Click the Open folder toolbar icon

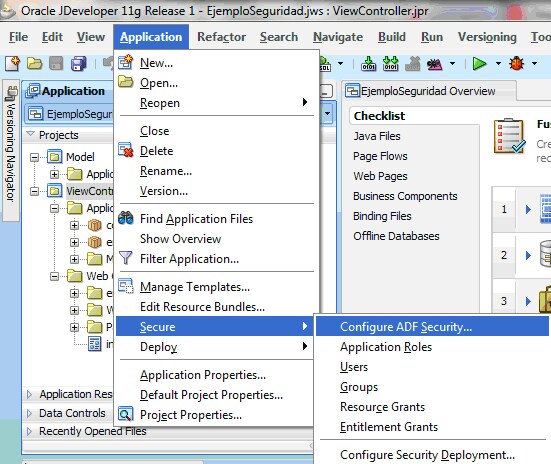tap(34, 64)
